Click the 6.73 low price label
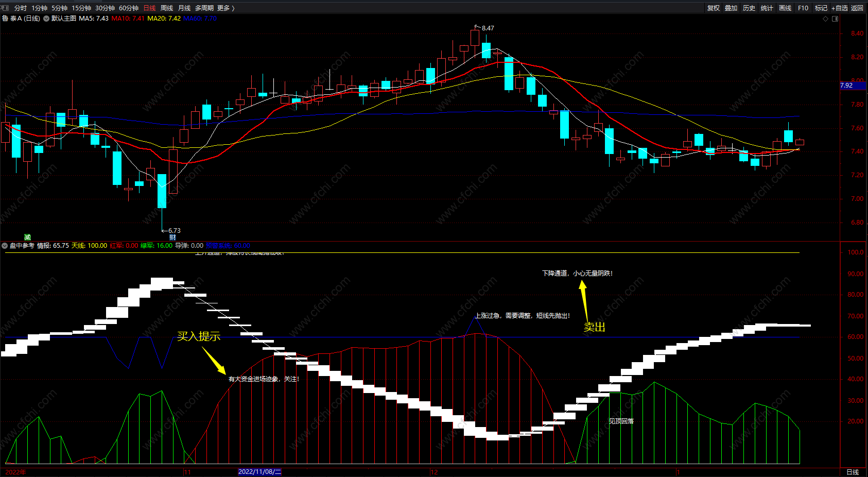Image resolution: width=868 pixels, height=477 pixels. click(175, 231)
